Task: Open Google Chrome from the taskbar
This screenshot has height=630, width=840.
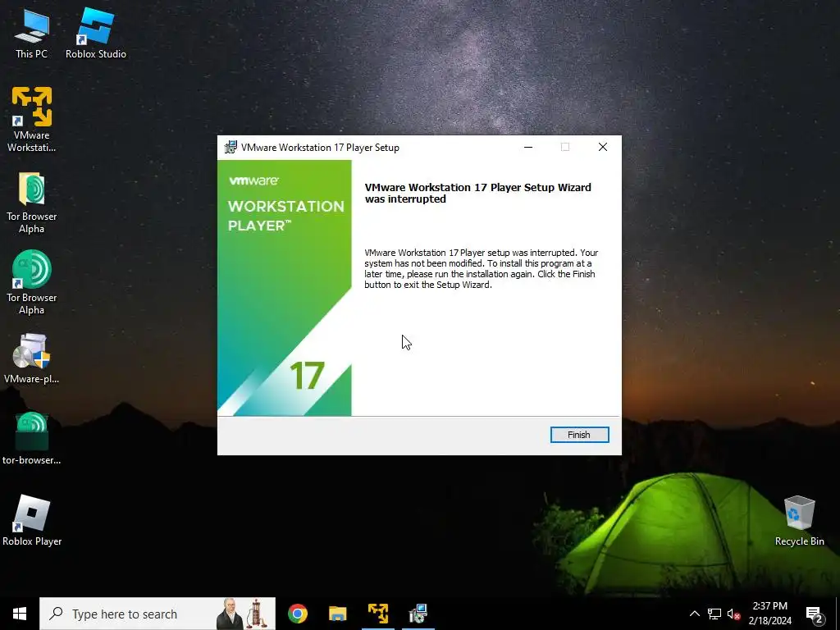Action: pyautogui.click(x=297, y=614)
